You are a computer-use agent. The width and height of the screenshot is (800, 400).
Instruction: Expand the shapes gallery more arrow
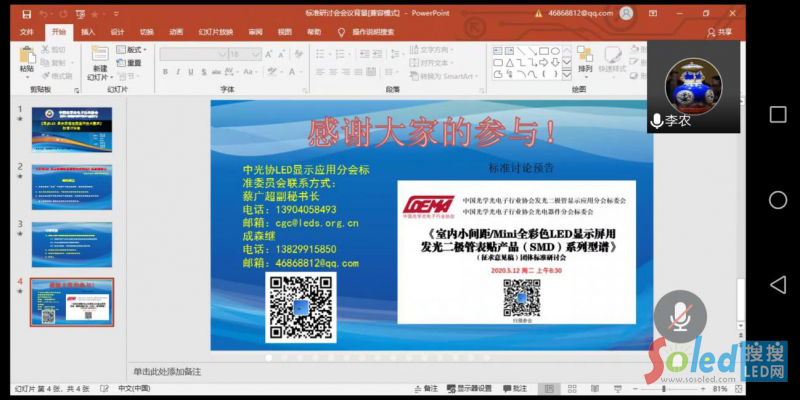(x=569, y=75)
